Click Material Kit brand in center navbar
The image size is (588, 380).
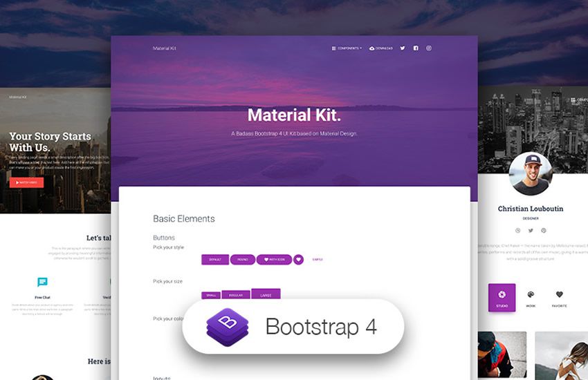coord(164,48)
